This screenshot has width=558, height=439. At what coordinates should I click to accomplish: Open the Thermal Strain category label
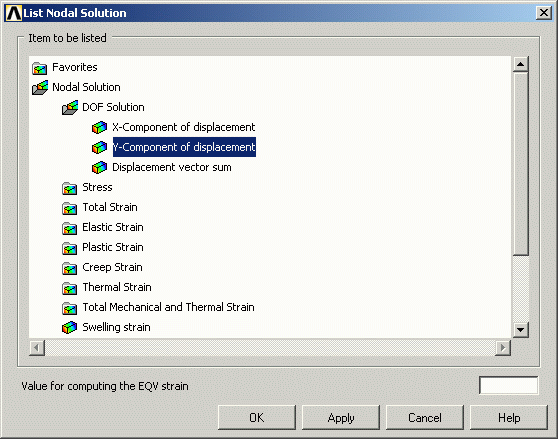point(117,287)
